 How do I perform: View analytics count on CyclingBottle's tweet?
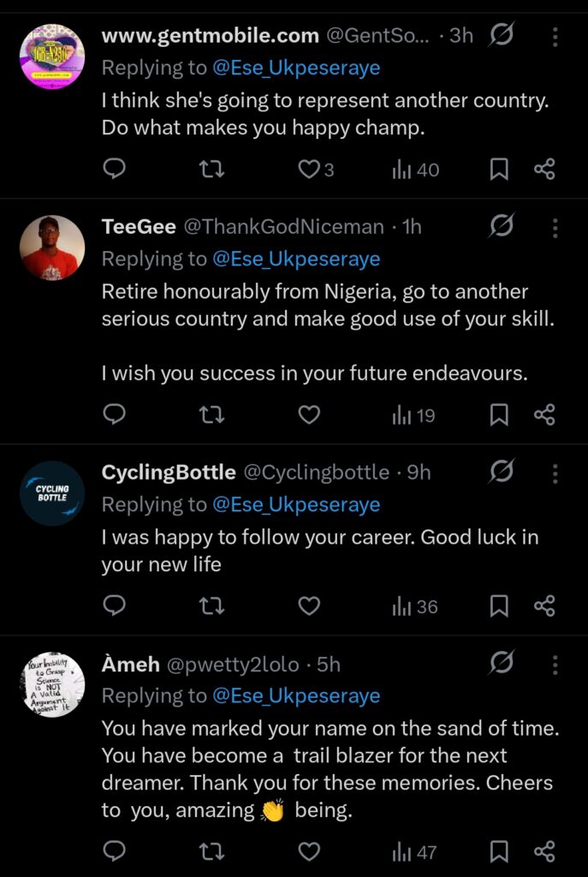coord(415,607)
